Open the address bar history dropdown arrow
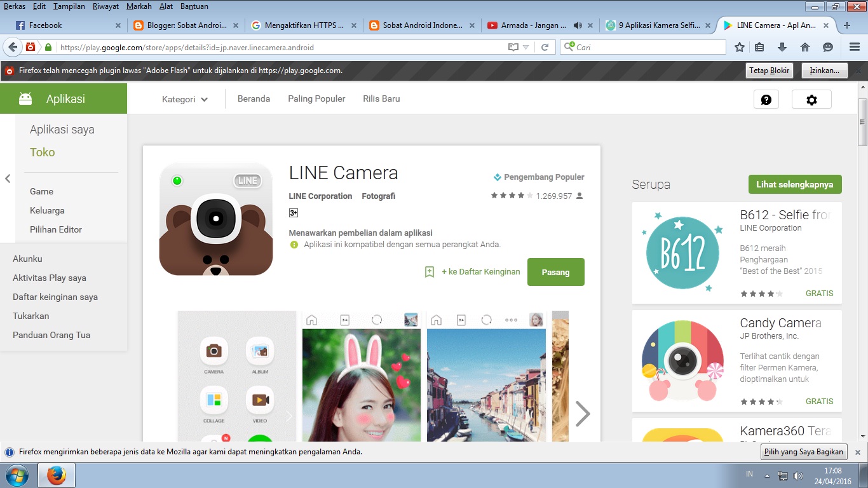The image size is (868, 488). pyautogui.click(x=526, y=47)
